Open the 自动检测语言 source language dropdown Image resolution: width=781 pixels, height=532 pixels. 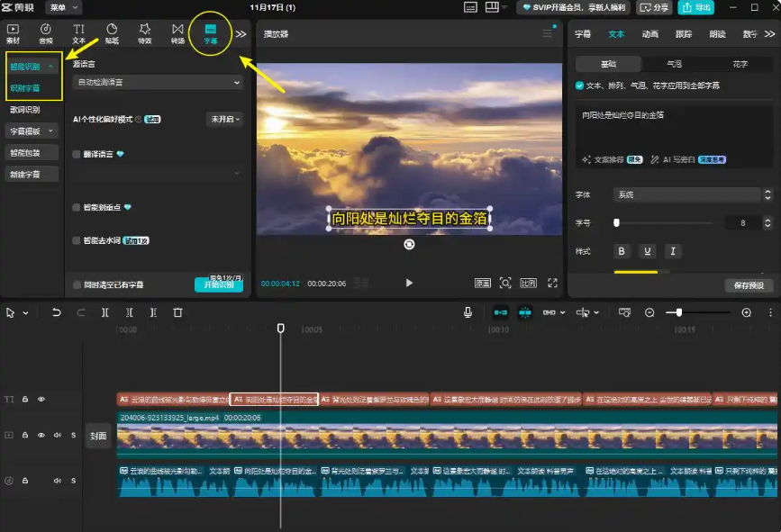pyautogui.click(x=159, y=82)
